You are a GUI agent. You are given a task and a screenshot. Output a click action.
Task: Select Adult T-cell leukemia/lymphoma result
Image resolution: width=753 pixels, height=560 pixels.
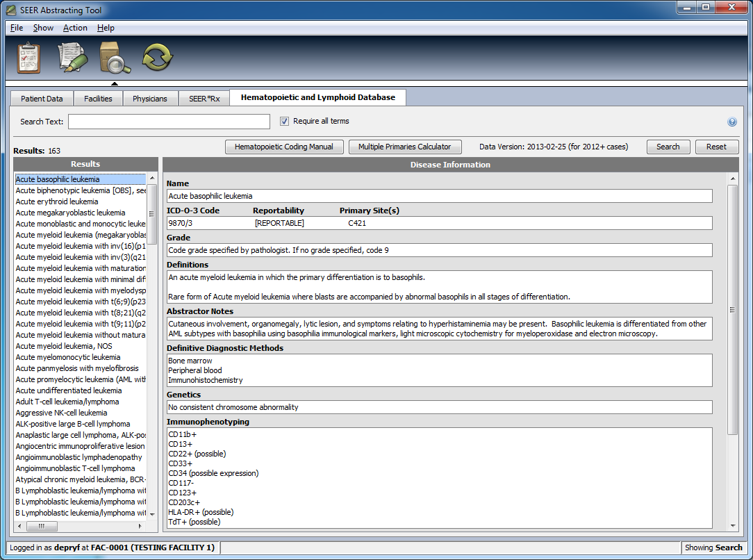[80, 402]
